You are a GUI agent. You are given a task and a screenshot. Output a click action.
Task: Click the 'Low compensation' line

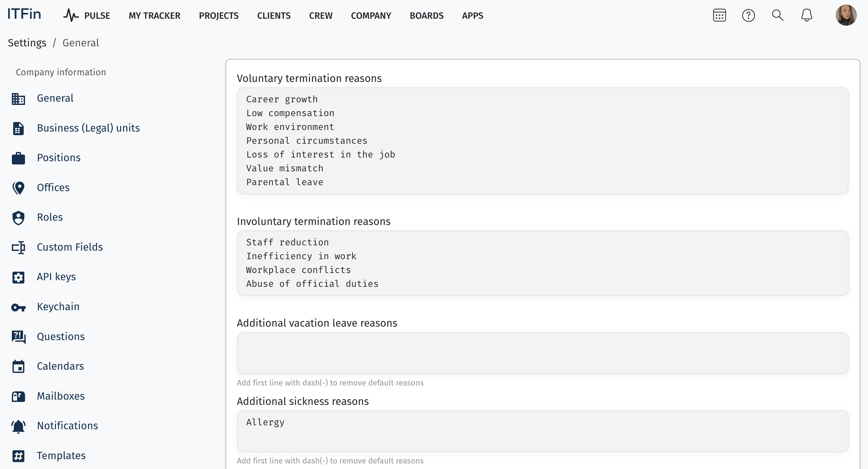tap(290, 113)
